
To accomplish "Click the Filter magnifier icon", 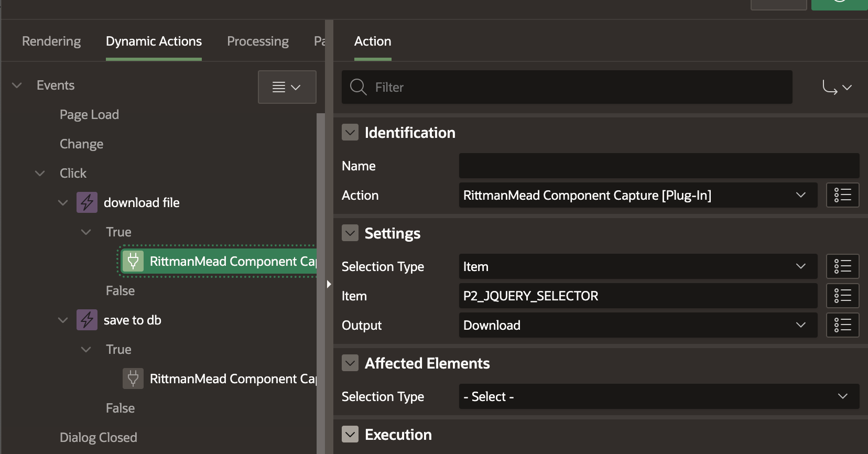I will (x=358, y=87).
